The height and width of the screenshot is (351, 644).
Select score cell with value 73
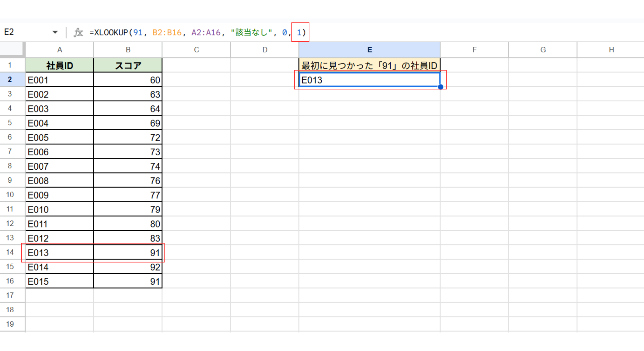point(128,152)
